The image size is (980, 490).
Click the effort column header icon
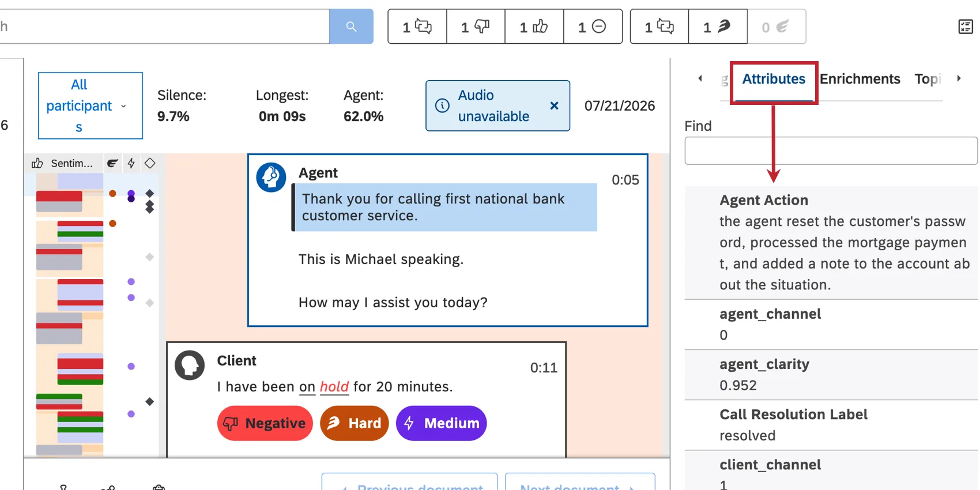(112, 163)
